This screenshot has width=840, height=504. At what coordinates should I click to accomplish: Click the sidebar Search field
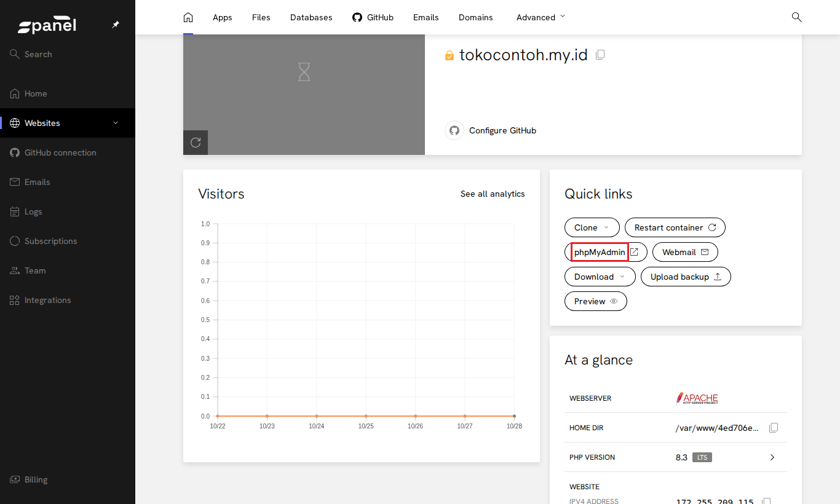click(68, 54)
